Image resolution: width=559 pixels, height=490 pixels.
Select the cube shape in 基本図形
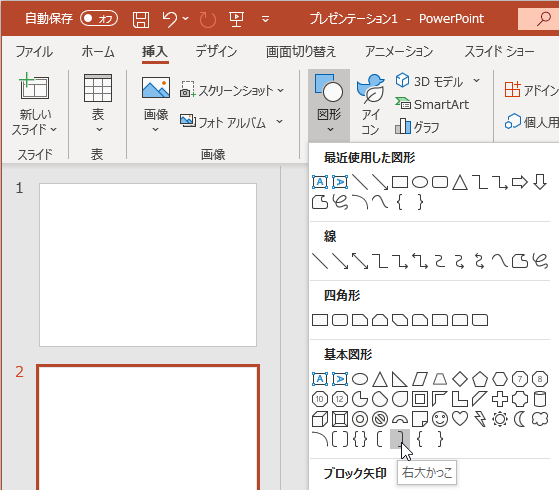(320, 419)
